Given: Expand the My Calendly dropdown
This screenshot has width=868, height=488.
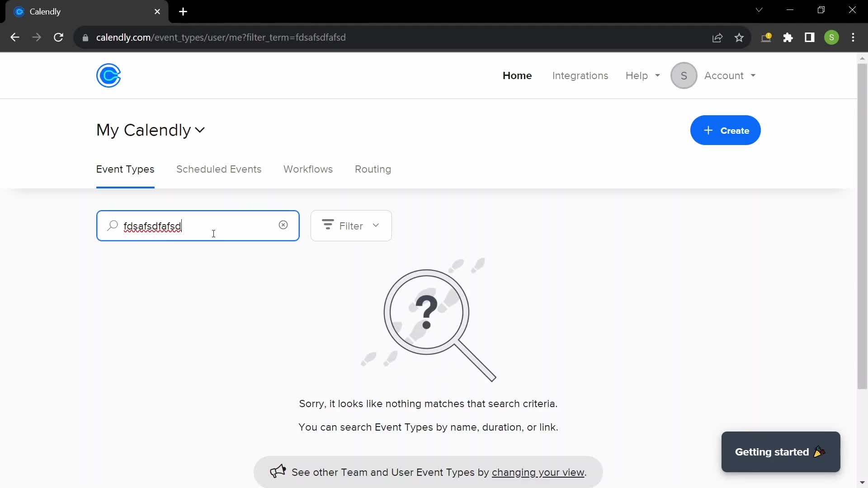Looking at the screenshot, I should 200,130.
